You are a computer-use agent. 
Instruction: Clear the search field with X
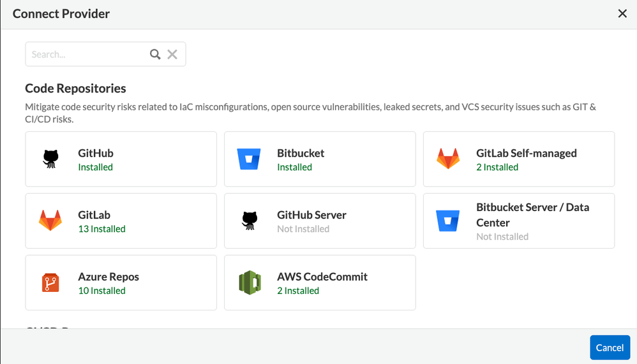click(x=172, y=54)
